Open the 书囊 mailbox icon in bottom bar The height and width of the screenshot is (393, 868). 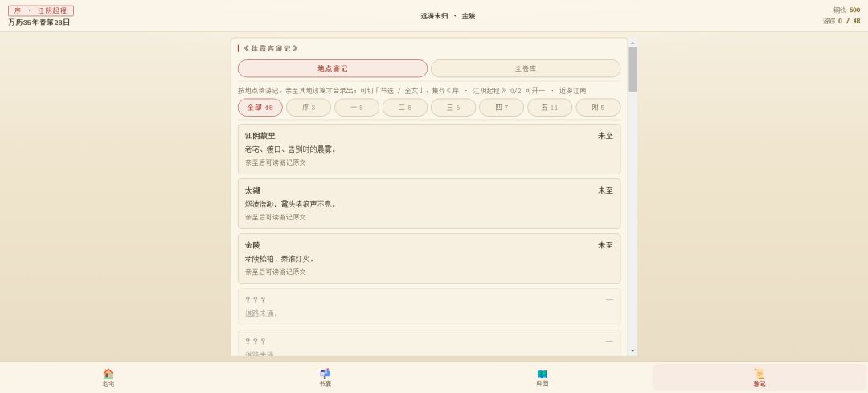tap(325, 374)
